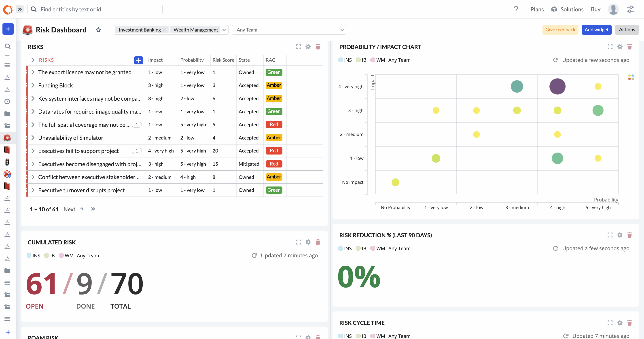Screen dimensions: 644x339
Task: Sort table by Risk Score column
Action: (x=223, y=60)
